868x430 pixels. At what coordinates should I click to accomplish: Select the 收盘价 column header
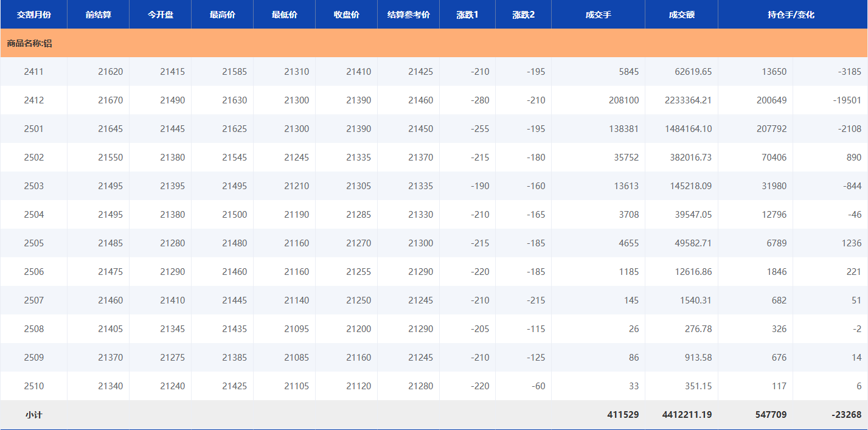[x=346, y=15]
